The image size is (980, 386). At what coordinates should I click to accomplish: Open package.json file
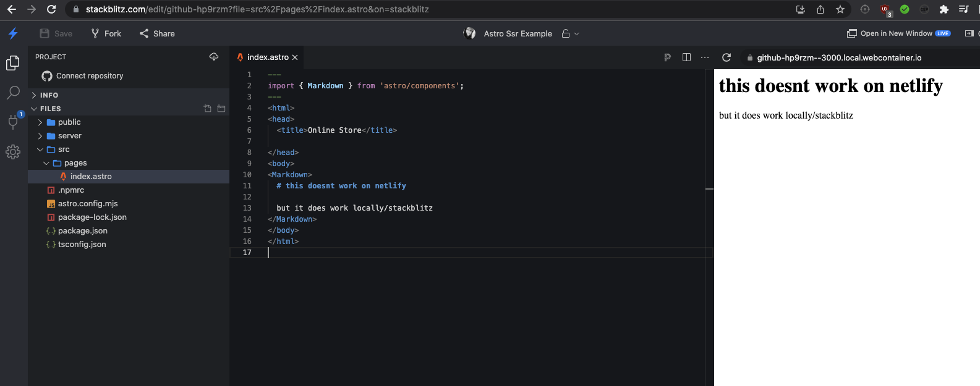point(129,231)
